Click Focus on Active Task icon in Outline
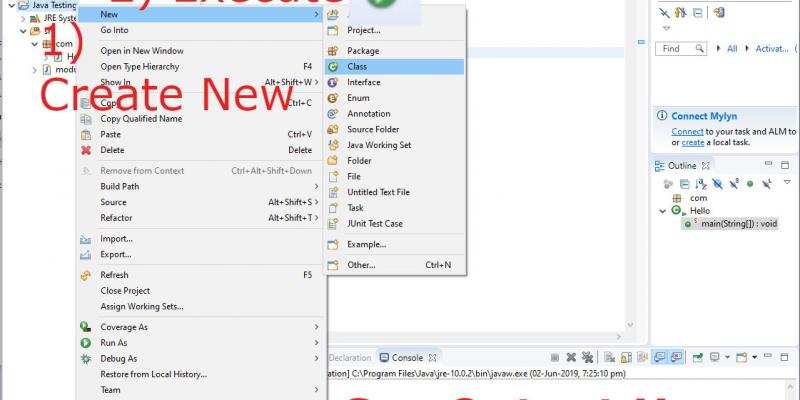The height and width of the screenshot is (400, 800). click(668, 184)
